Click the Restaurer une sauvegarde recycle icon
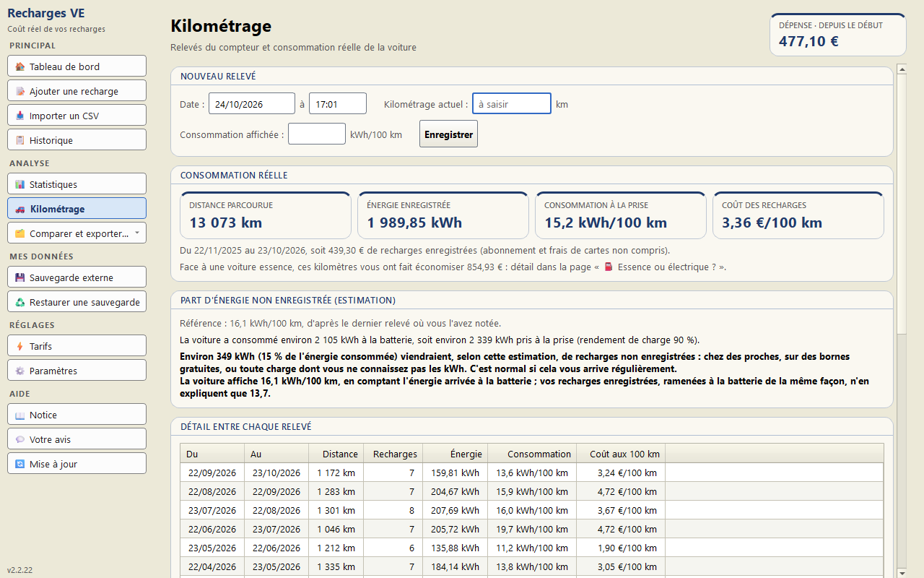Screen dimensions: 924x578 (x=20, y=302)
